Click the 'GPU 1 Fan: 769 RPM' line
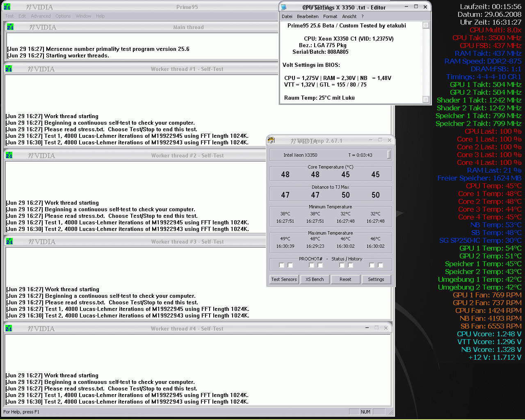Viewport: 525px width, 420px height. pyautogui.click(x=487, y=295)
